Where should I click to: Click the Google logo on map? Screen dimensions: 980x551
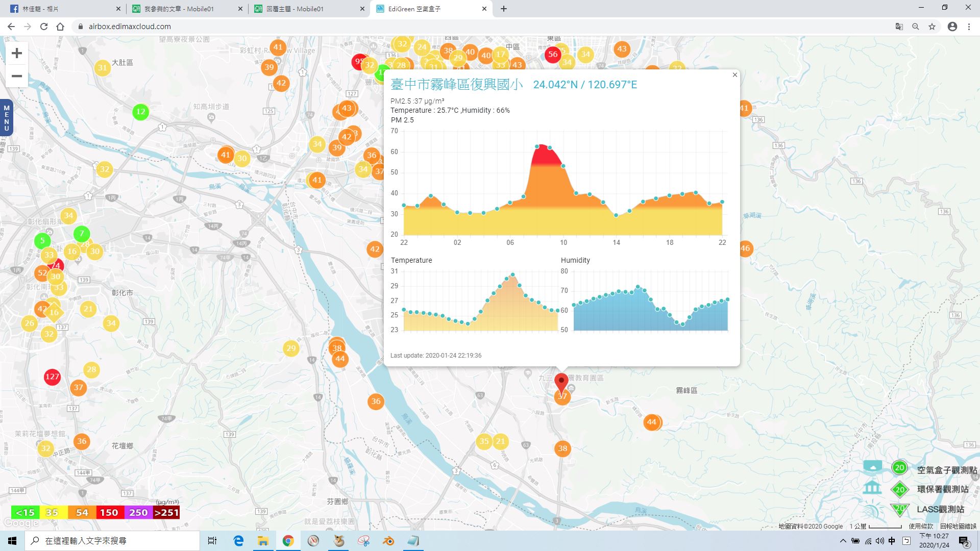click(x=21, y=523)
